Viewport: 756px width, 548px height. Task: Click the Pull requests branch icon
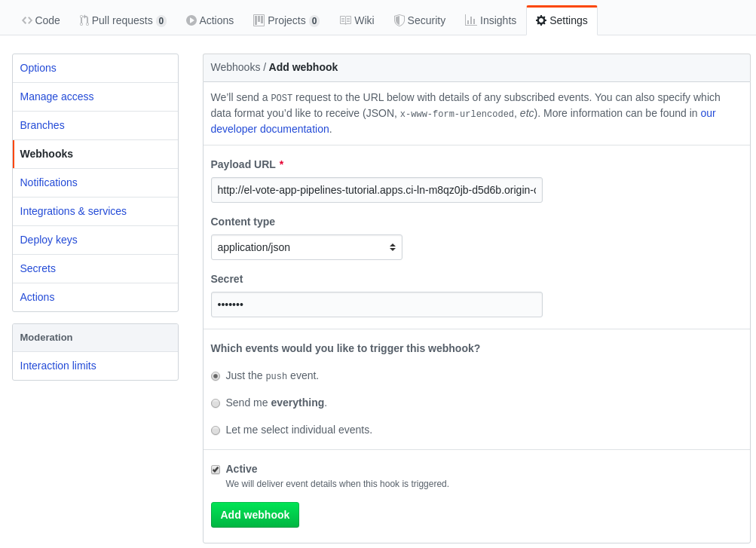84,20
